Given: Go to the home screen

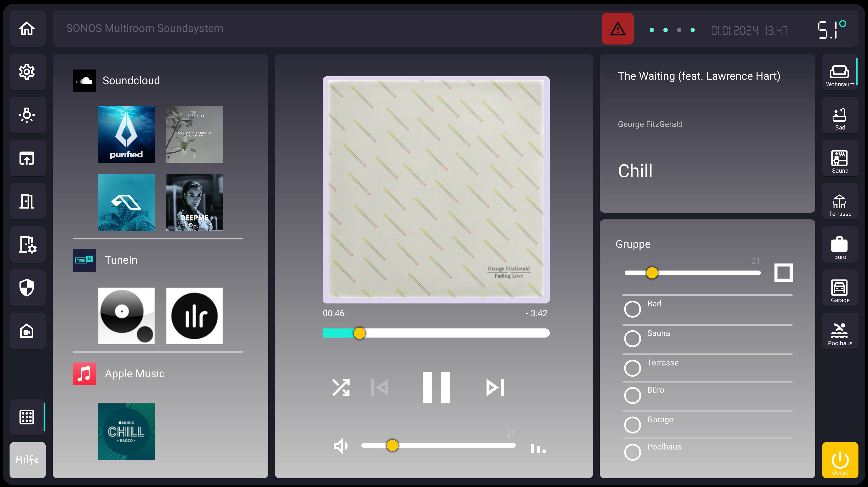Looking at the screenshot, I should coord(27,29).
